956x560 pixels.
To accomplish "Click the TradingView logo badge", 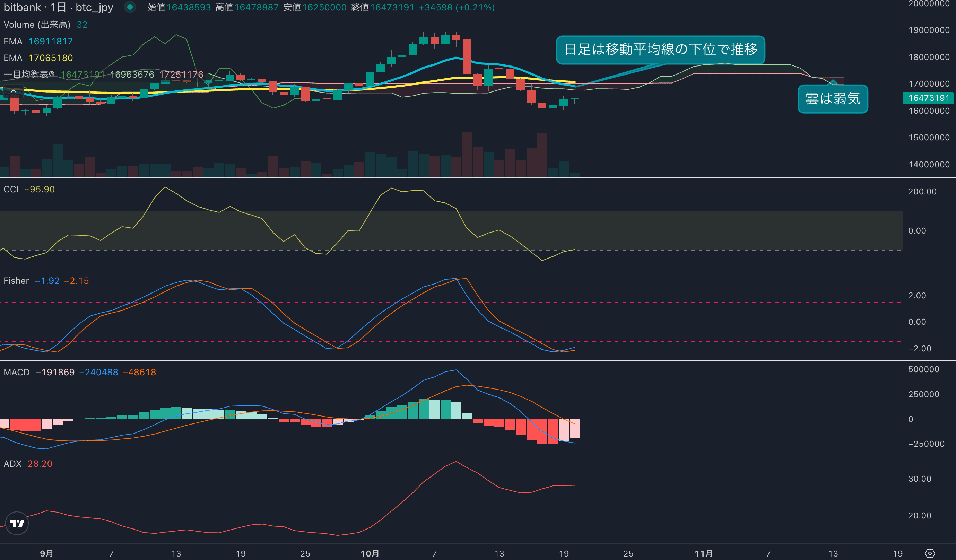I will 17,523.
